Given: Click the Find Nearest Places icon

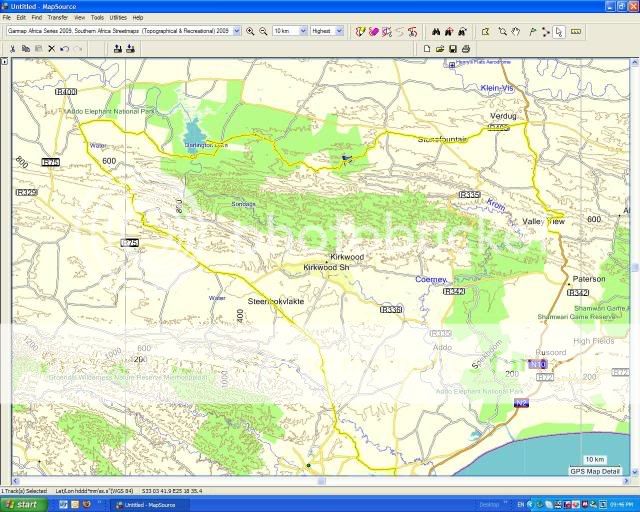Looking at the screenshot, I should [x=449, y=31].
